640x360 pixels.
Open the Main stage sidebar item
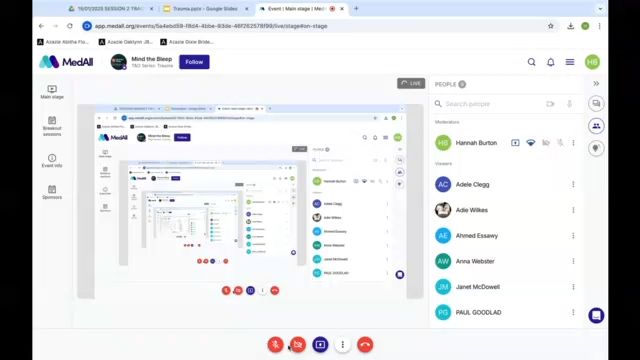click(52, 92)
